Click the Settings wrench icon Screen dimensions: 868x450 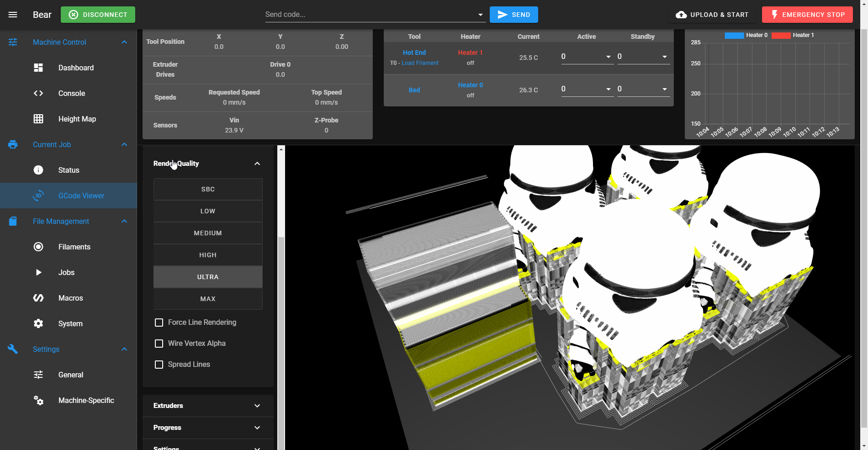click(x=13, y=349)
